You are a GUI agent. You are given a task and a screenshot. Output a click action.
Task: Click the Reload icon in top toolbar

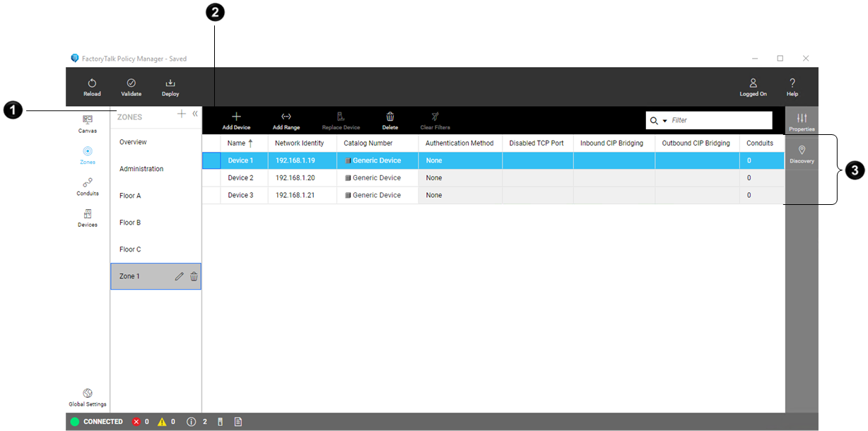92,83
